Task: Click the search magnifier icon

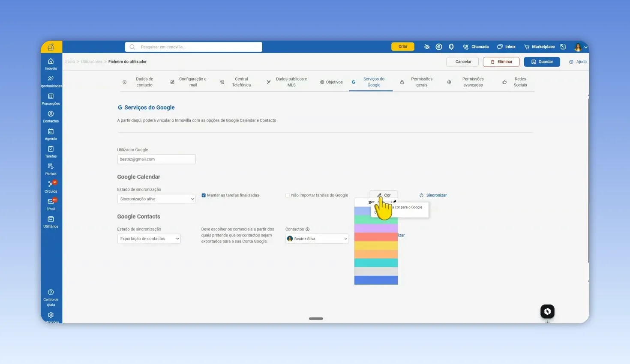Action: 132,47
